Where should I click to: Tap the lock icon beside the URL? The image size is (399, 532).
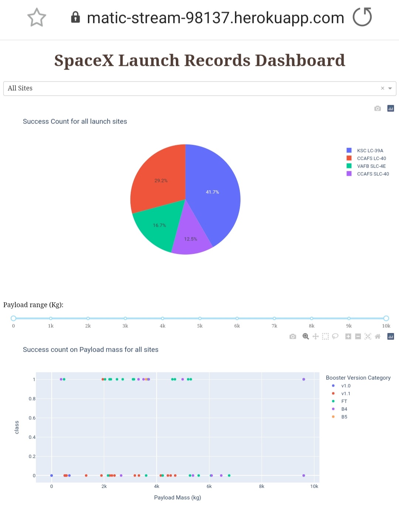pyautogui.click(x=75, y=17)
